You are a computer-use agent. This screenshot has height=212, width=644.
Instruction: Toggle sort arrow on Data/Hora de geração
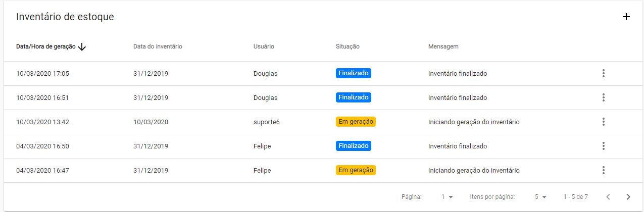tap(82, 46)
